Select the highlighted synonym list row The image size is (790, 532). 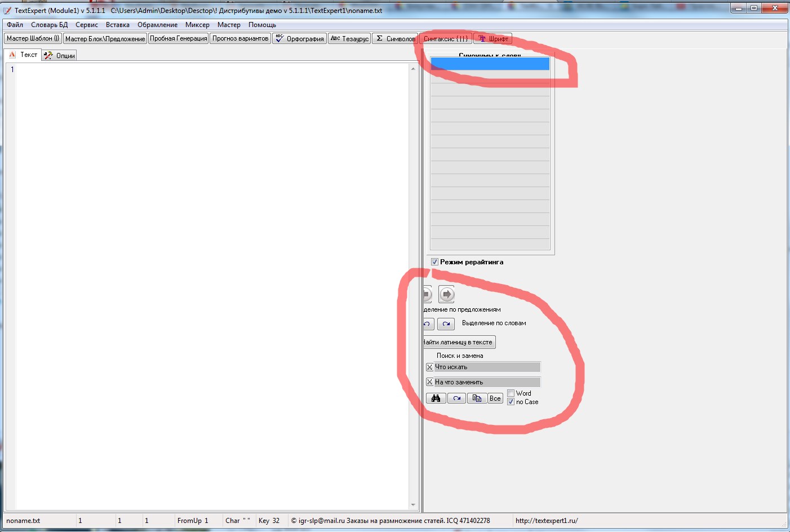(x=490, y=64)
